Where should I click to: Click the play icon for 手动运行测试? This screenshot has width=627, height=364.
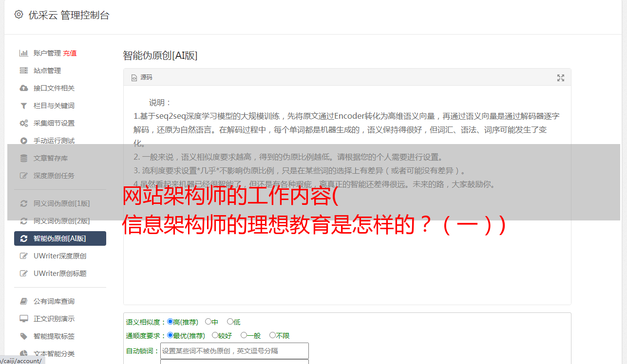pos(23,141)
